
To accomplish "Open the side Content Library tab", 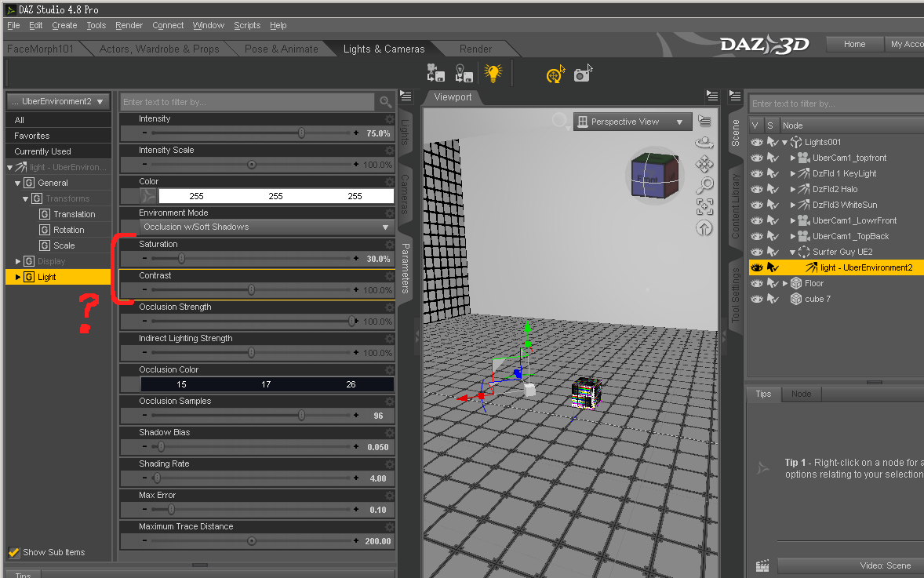I will click(x=735, y=206).
